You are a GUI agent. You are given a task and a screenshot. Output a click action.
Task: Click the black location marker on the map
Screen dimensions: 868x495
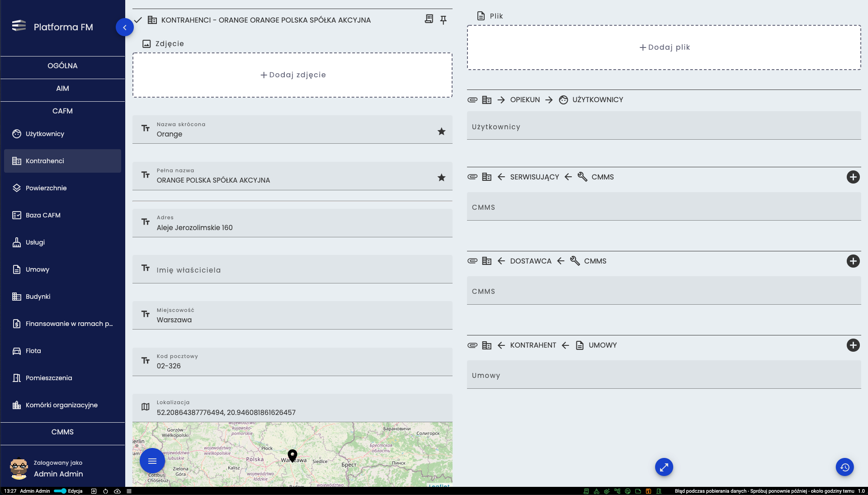click(292, 456)
